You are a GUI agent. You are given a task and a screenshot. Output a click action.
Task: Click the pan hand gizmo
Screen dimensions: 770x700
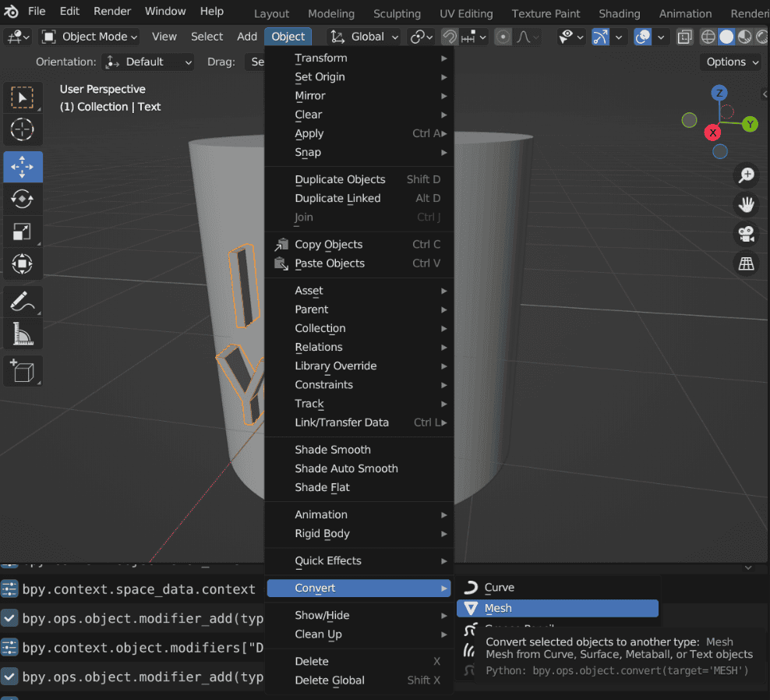[x=746, y=205]
